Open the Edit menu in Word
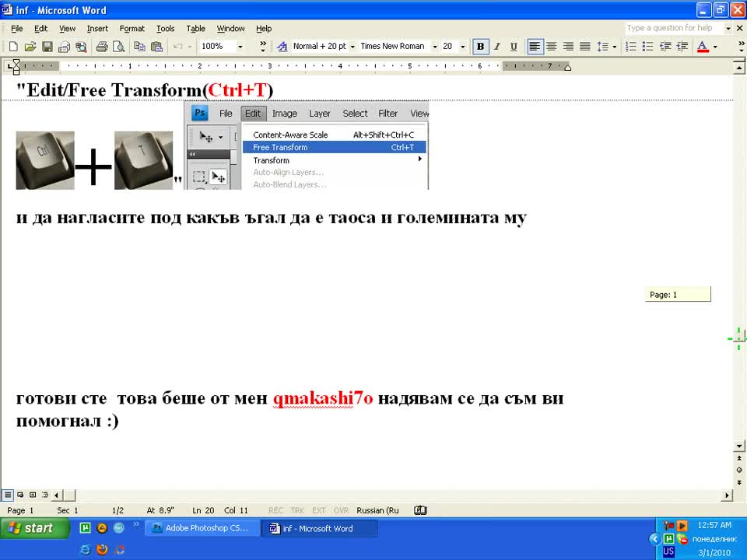 pyautogui.click(x=40, y=29)
